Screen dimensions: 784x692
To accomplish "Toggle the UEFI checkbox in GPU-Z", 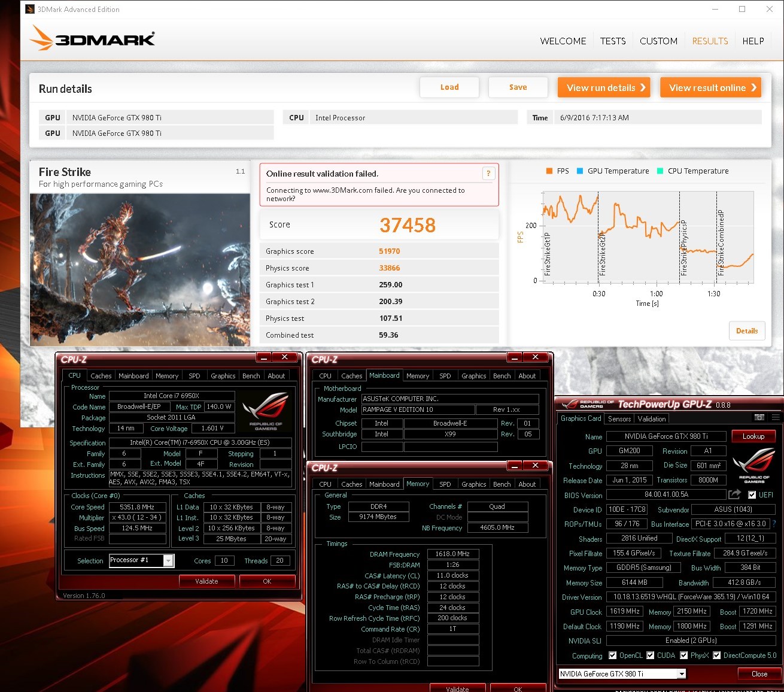I will tap(752, 494).
